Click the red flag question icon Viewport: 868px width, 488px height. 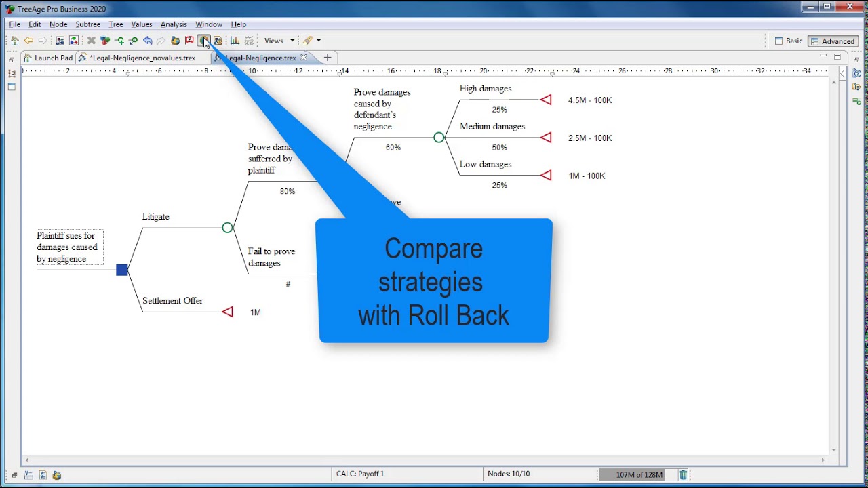coord(189,41)
